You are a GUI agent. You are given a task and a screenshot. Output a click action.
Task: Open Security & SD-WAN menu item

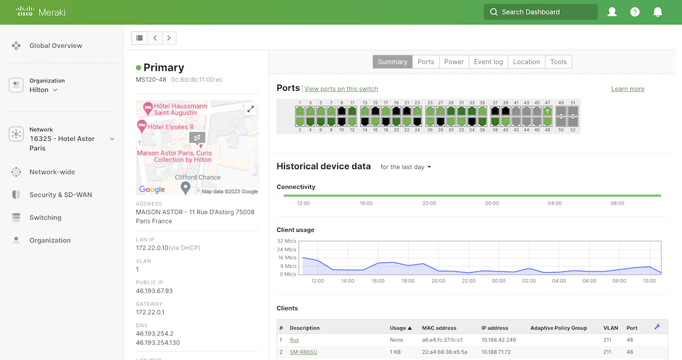coord(60,194)
